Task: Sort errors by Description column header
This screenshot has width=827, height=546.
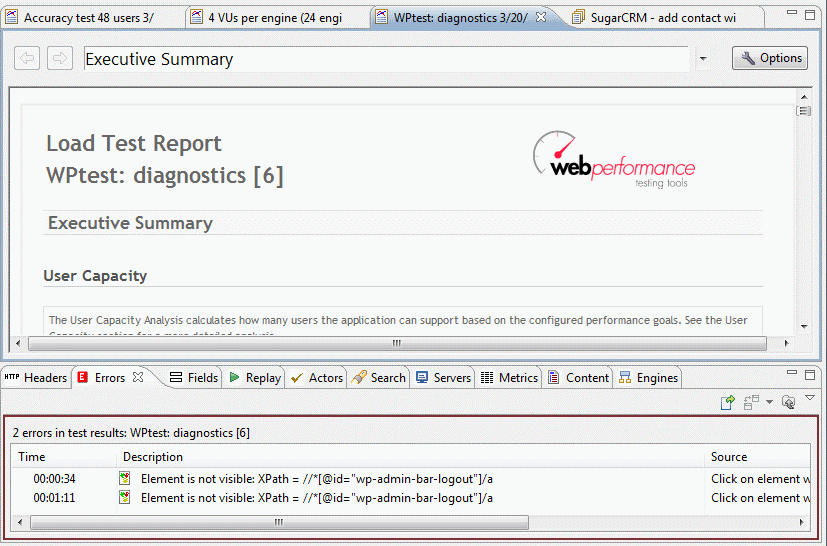Action: click(x=410, y=457)
